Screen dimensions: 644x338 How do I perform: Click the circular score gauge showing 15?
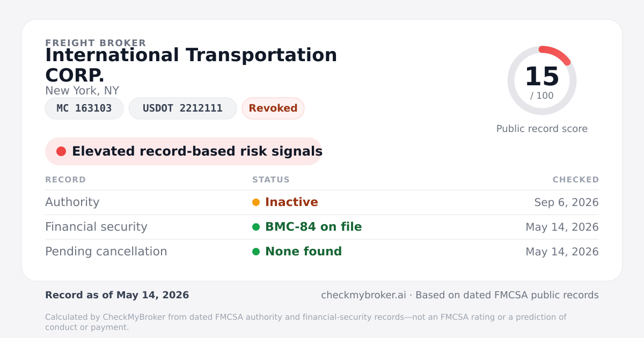coord(542,80)
